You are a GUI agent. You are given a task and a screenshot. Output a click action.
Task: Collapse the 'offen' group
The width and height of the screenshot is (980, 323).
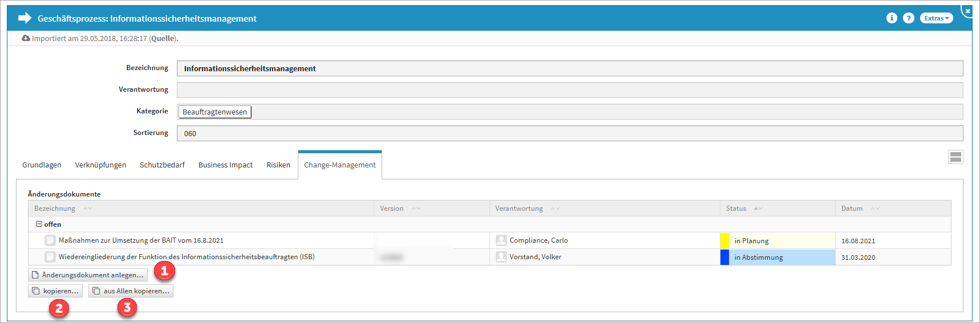point(39,224)
